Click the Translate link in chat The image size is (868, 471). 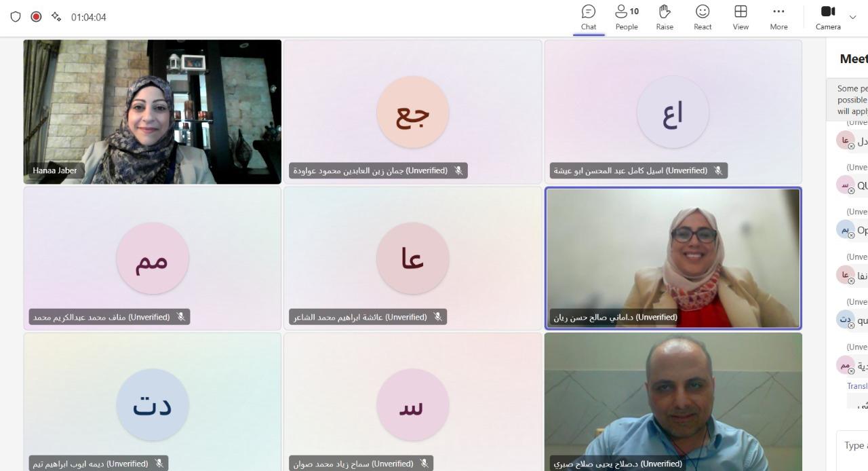pyautogui.click(x=857, y=386)
